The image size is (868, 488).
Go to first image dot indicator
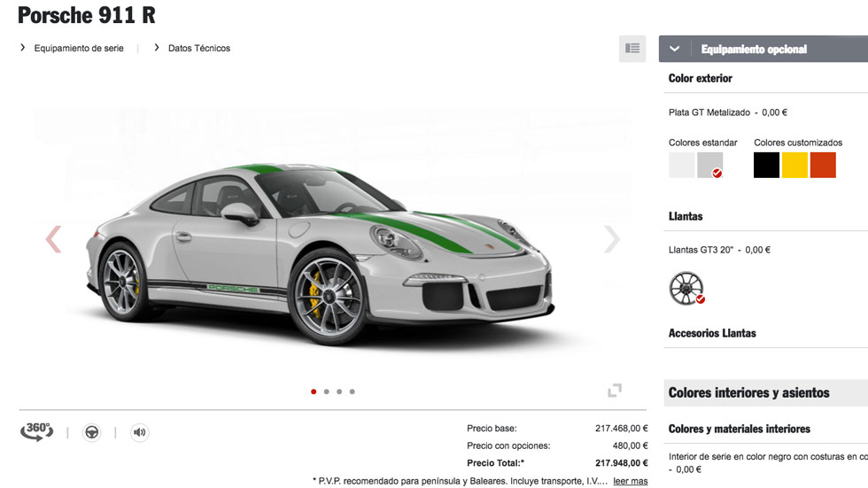tap(314, 391)
